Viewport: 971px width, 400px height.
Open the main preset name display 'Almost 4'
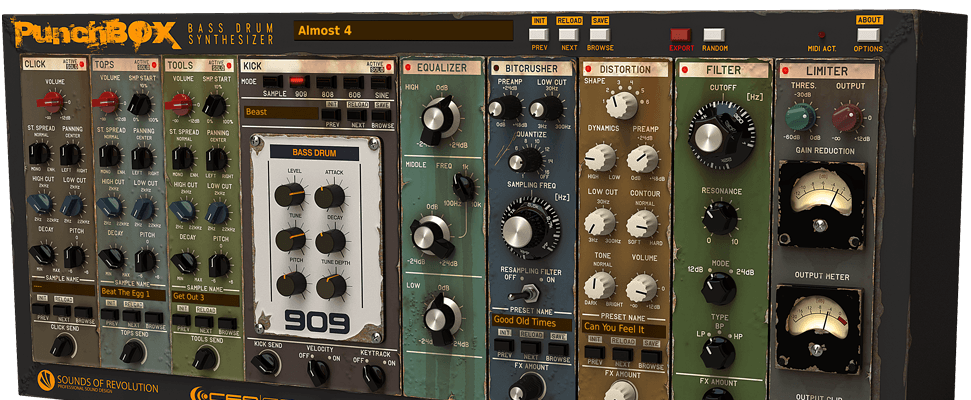[403, 31]
